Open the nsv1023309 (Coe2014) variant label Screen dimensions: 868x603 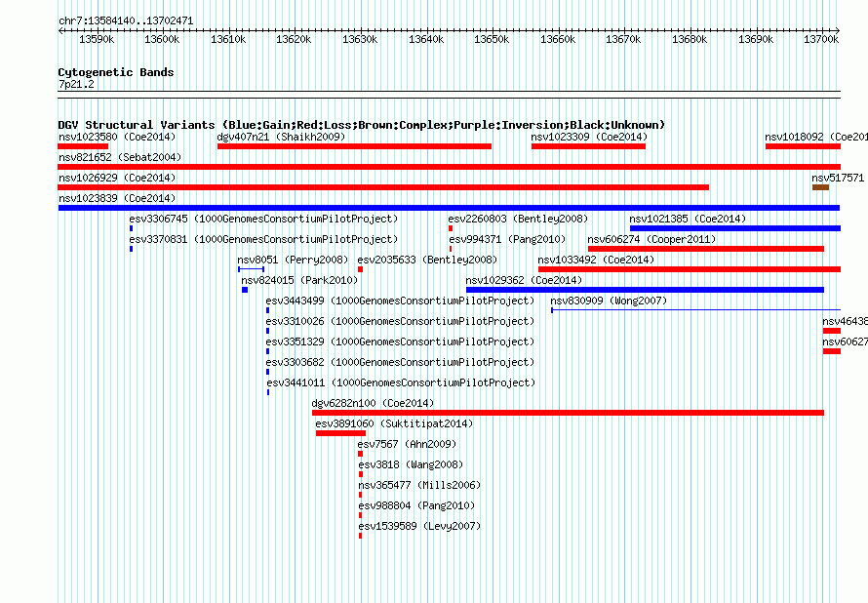589,137
